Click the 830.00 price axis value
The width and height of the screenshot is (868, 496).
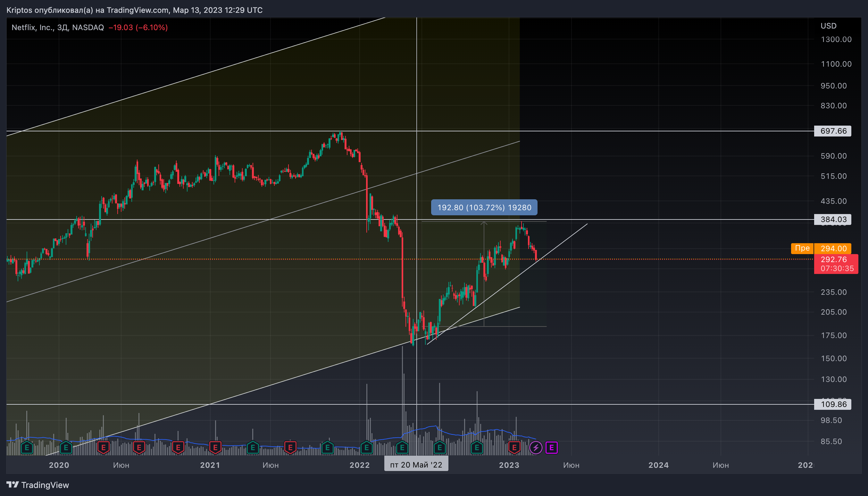834,106
